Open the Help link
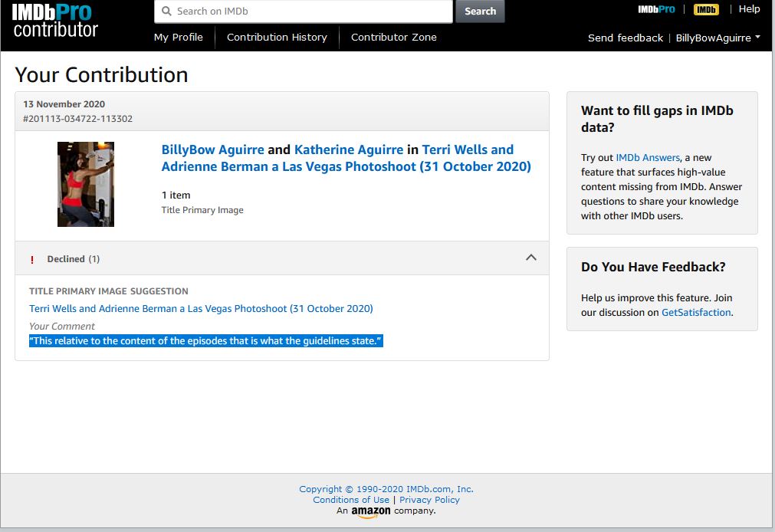 (x=749, y=9)
